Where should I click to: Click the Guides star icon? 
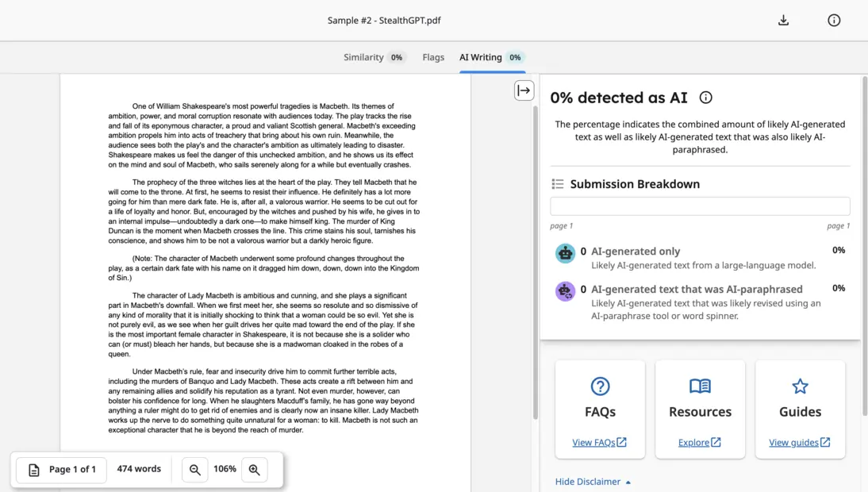tap(800, 386)
